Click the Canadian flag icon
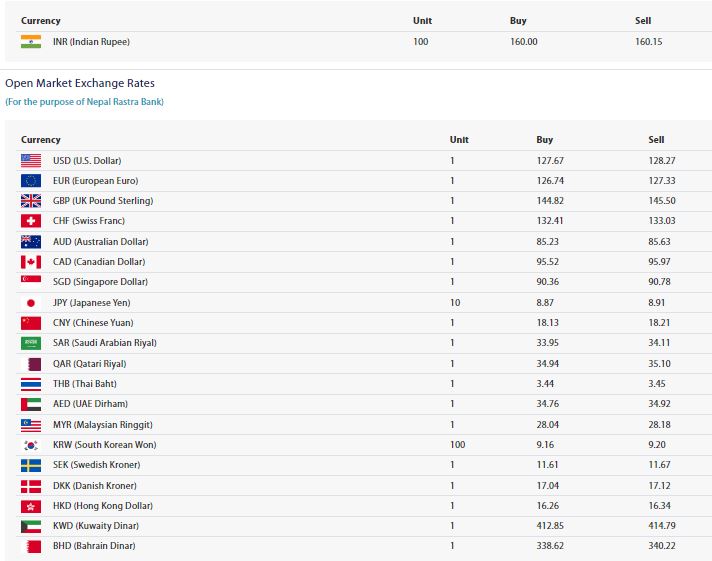The height and width of the screenshot is (561, 712). [31, 262]
